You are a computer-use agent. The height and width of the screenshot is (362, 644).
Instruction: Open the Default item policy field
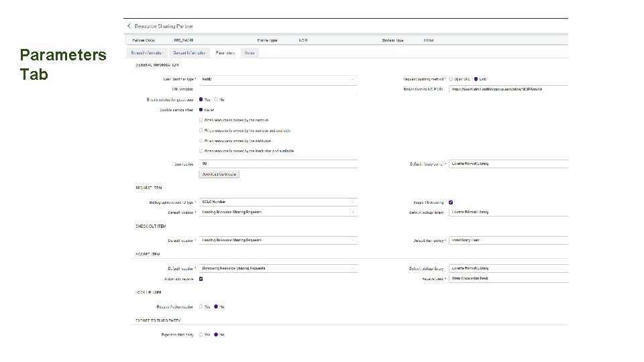508,241
